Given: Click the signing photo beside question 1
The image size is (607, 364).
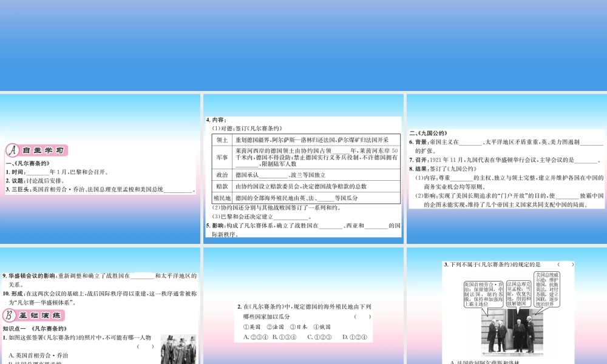Looking at the screenshot, I should pos(178,349).
